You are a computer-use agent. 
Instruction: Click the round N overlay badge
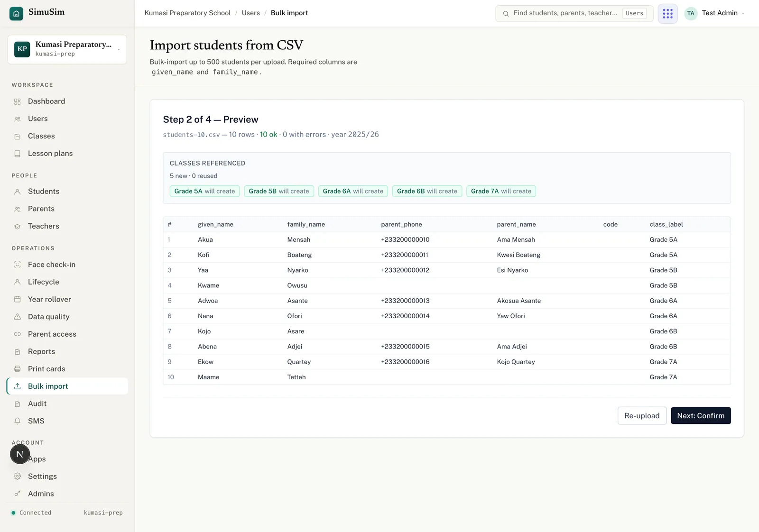pyautogui.click(x=20, y=454)
